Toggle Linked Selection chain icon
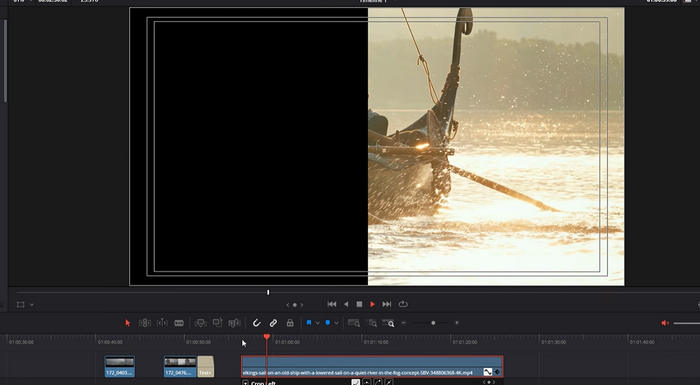700x385 pixels. coord(273,323)
